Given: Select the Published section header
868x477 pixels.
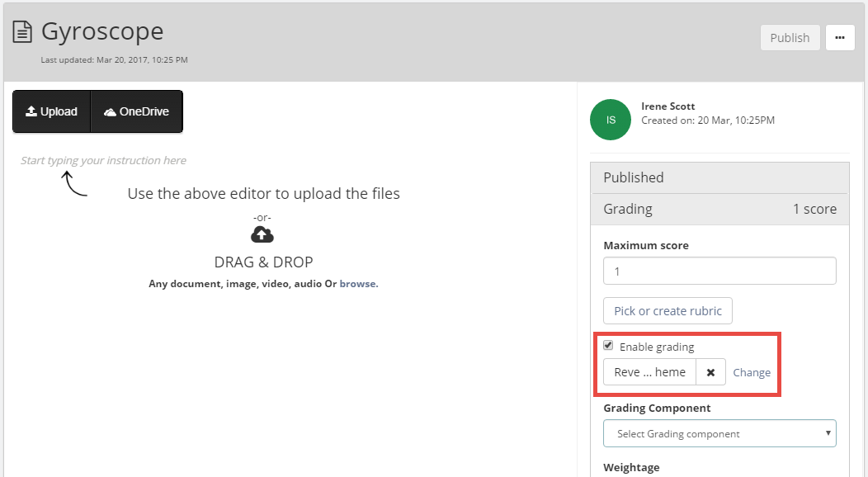Looking at the screenshot, I should coord(719,177).
